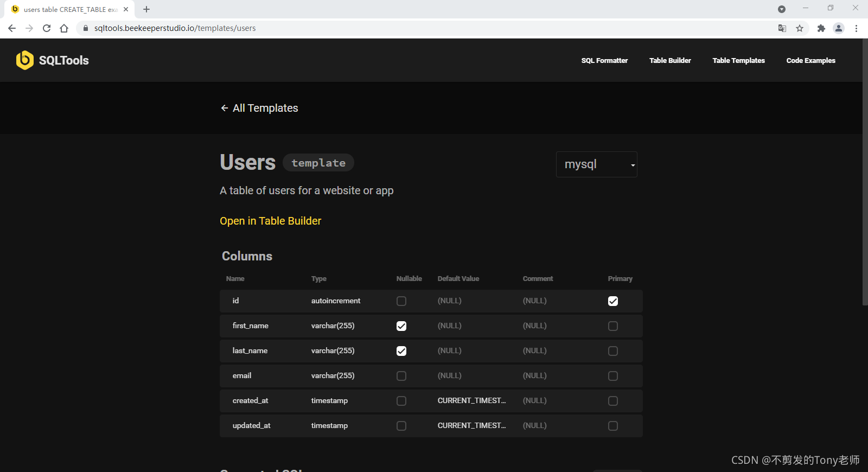Expand the tab search dropdown button
Viewport: 868px width, 472px height.
pos(782,9)
